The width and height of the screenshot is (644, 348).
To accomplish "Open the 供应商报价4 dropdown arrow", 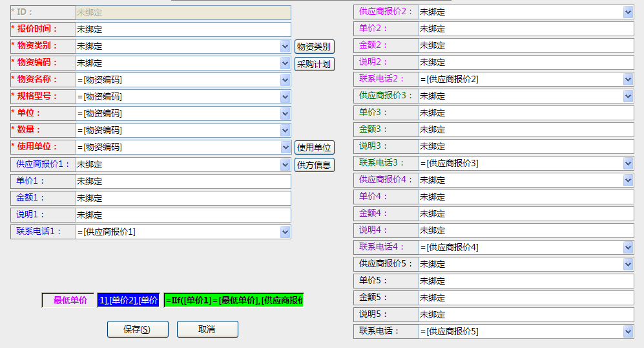I will click(628, 180).
